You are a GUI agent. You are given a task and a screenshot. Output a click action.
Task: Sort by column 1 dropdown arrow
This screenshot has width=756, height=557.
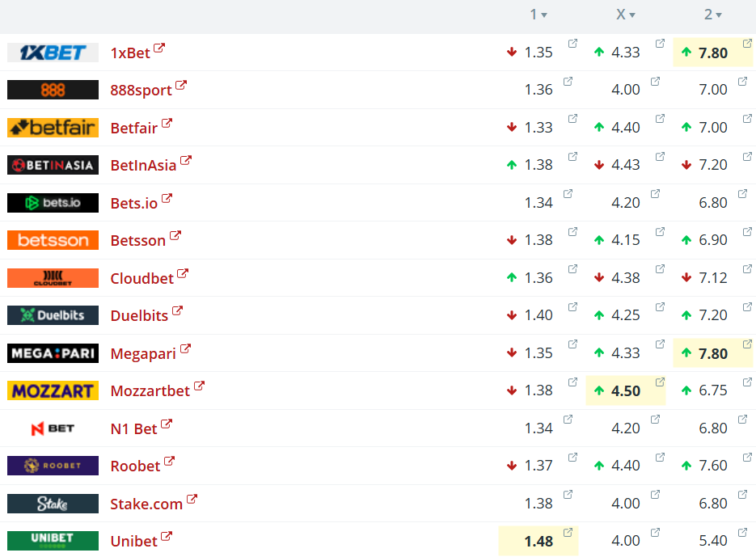[544, 15]
